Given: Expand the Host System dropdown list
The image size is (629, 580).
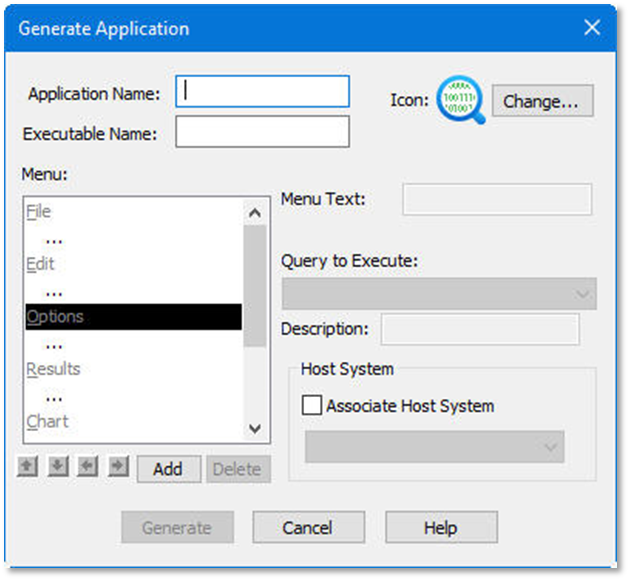Looking at the screenshot, I should click(x=434, y=447).
